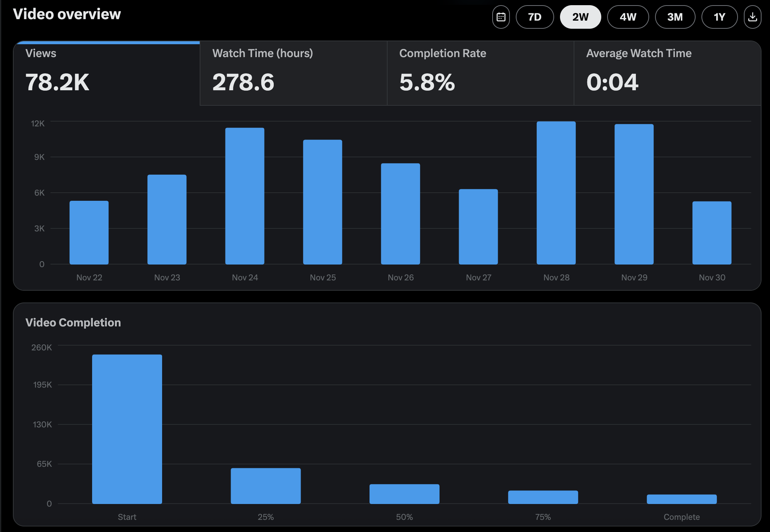Image resolution: width=770 pixels, height=532 pixels.
Task: Switch to the 4W time range
Action: coord(628,17)
